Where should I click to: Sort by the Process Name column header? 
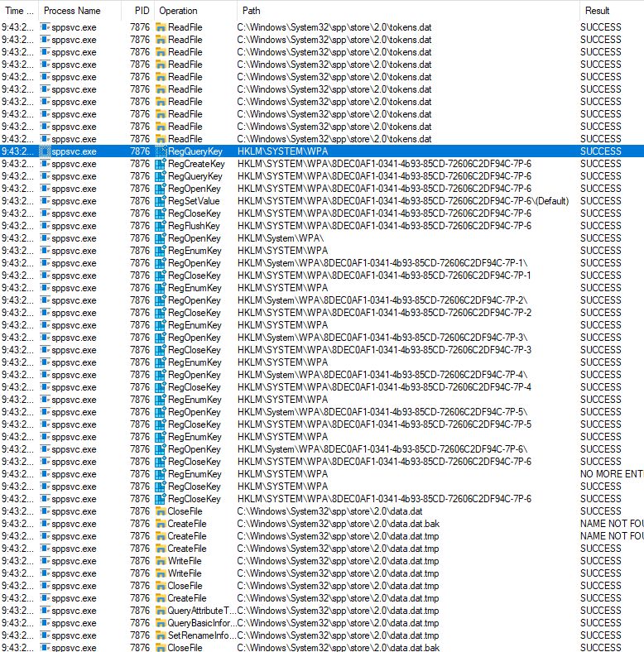pos(72,11)
